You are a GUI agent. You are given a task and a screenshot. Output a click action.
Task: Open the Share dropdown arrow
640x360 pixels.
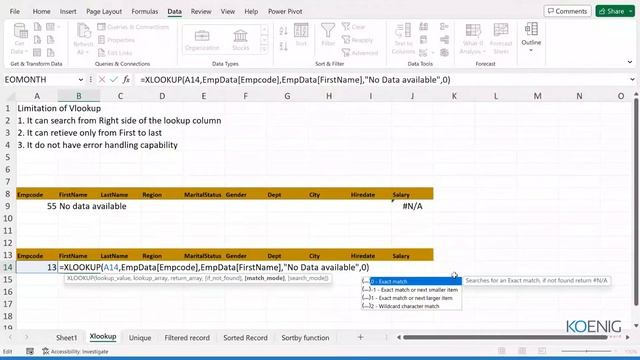630,11
